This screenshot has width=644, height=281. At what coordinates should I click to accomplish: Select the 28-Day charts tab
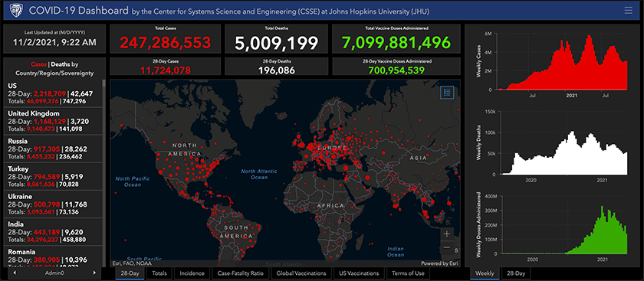pos(516,273)
